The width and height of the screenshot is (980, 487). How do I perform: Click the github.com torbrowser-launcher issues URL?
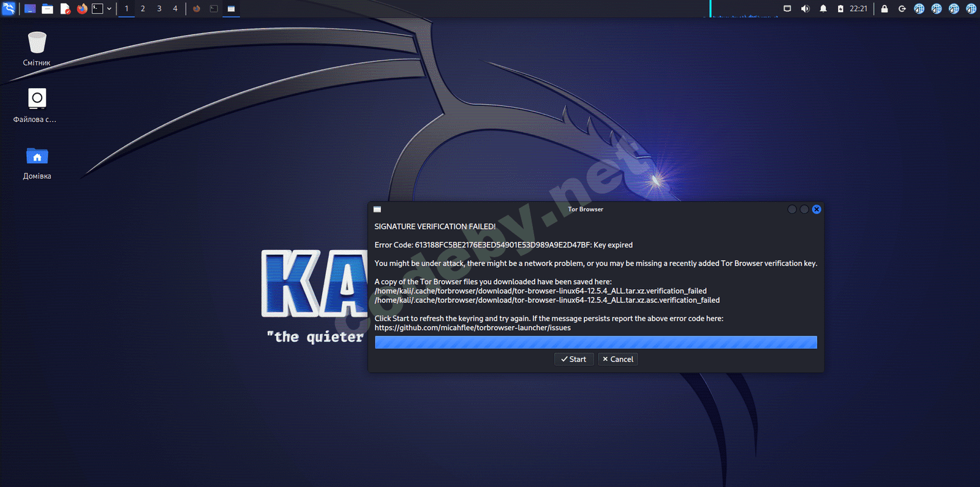pos(473,328)
